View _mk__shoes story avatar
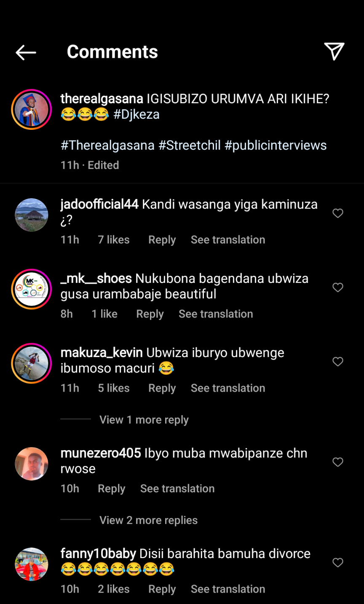This screenshot has width=364, height=604. 32,289
